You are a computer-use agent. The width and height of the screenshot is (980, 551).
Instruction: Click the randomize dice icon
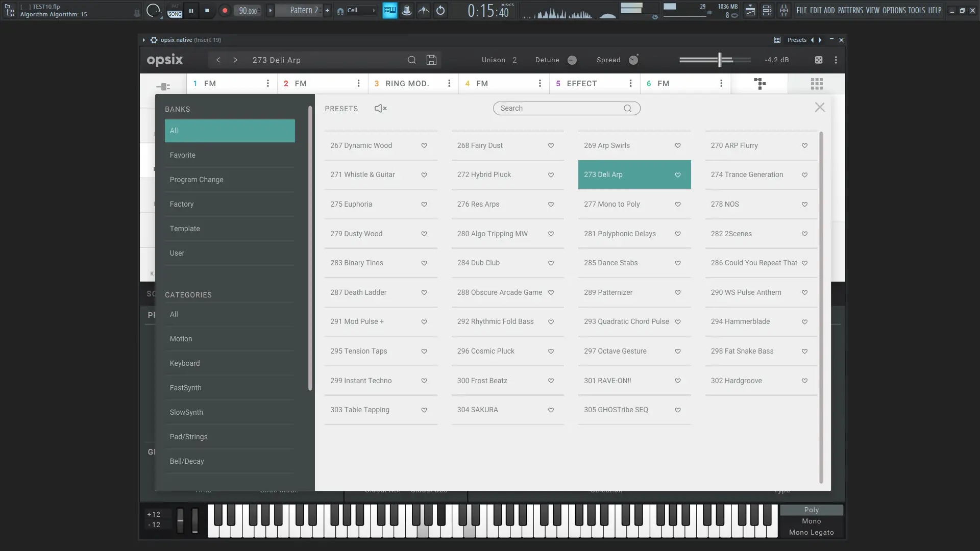[x=819, y=60]
